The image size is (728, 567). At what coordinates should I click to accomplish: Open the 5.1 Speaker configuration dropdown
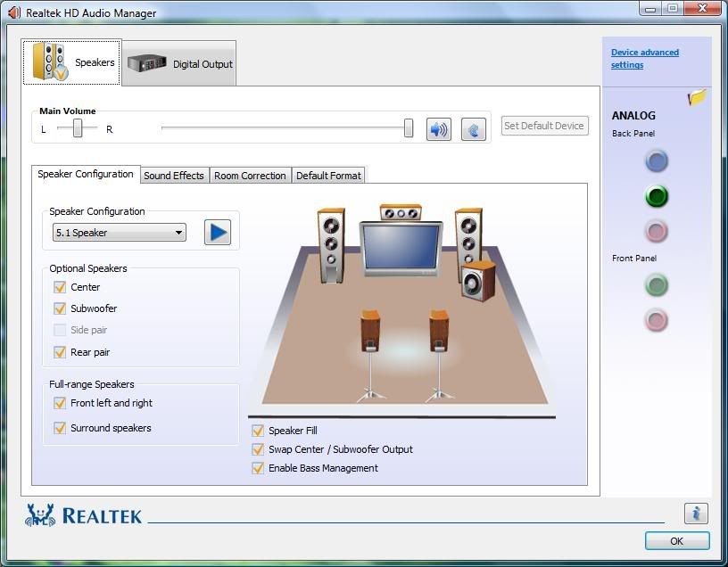coord(120,233)
